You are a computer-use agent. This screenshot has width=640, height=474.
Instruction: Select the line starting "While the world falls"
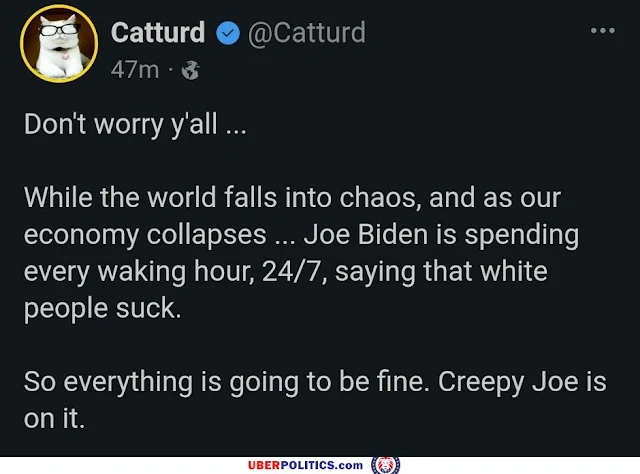(292, 198)
